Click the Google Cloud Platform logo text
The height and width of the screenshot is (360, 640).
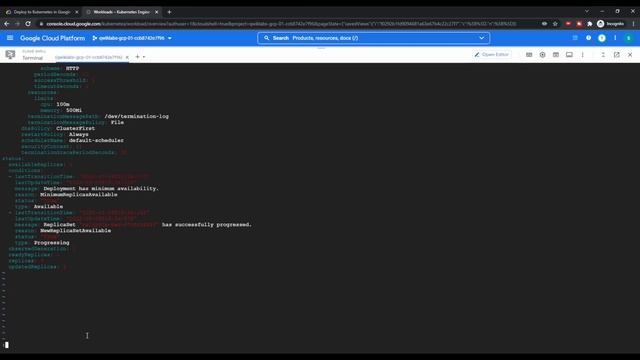(x=52, y=38)
